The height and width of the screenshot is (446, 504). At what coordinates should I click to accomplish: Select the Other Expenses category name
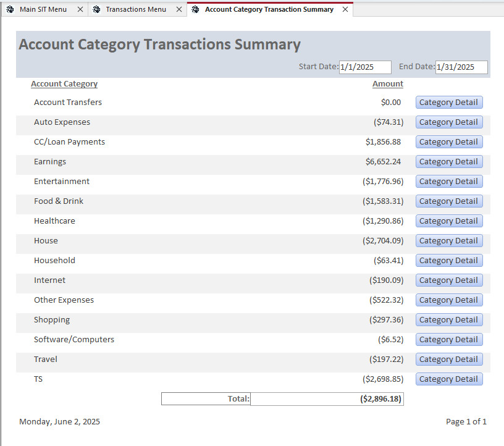coord(64,300)
